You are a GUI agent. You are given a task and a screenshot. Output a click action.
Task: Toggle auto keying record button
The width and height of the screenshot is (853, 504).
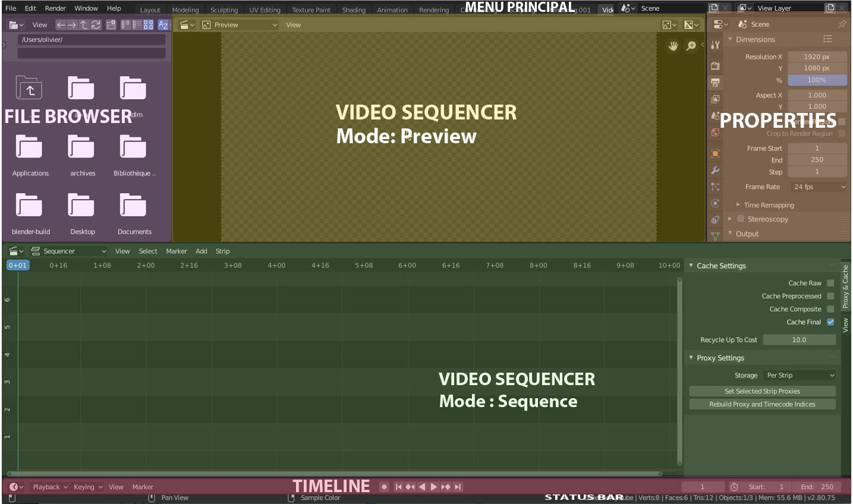click(385, 487)
